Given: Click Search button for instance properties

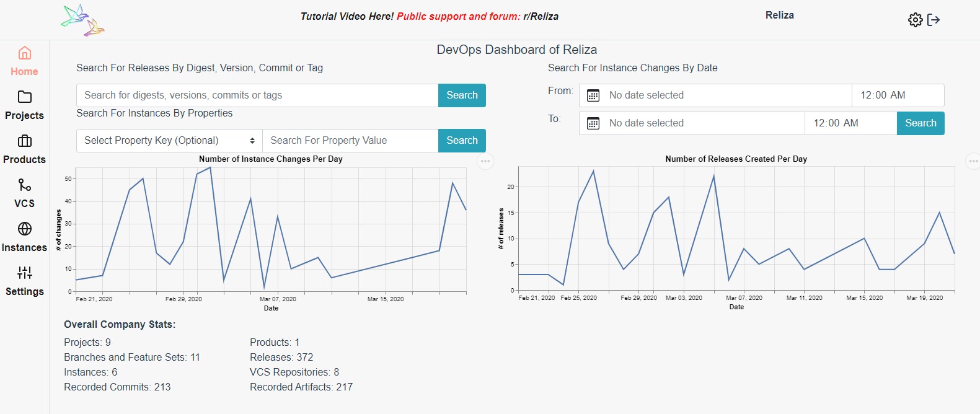Looking at the screenshot, I should pos(462,141).
